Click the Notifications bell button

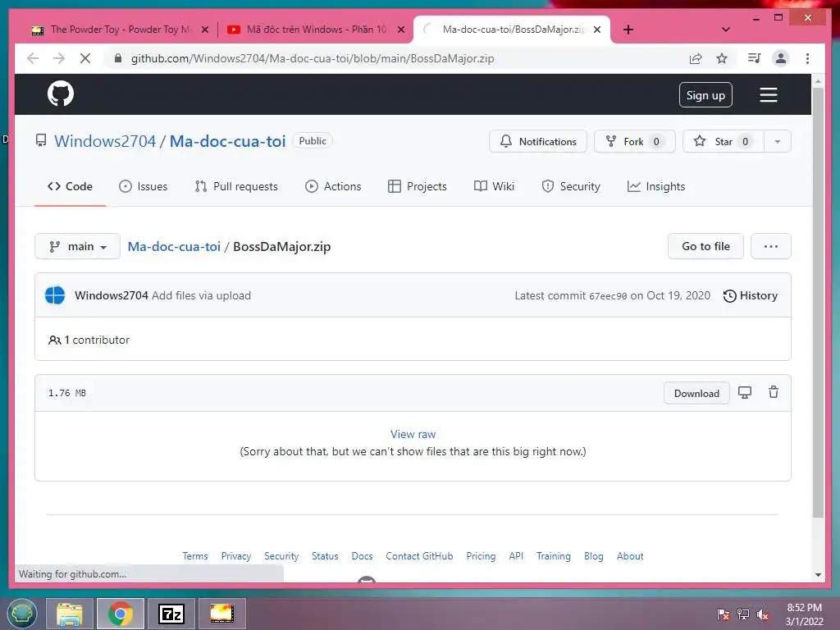point(538,141)
